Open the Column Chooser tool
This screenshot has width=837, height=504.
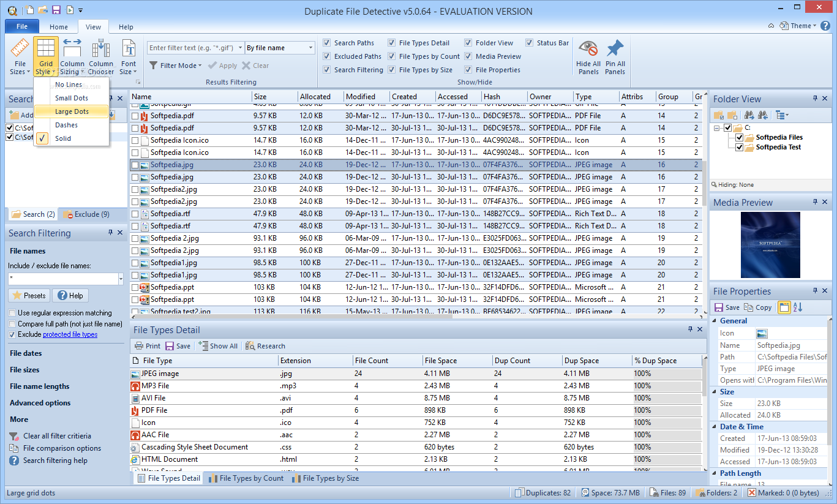pyautogui.click(x=101, y=56)
